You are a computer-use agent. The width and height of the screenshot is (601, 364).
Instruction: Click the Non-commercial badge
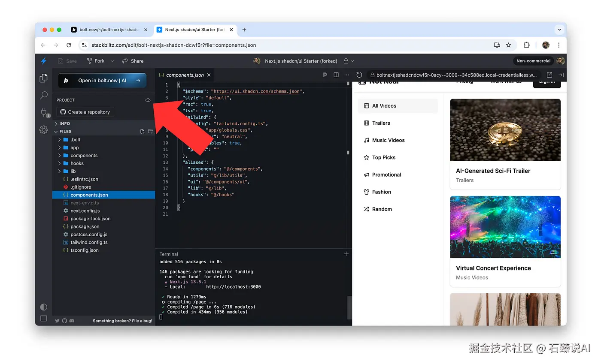click(x=533, y=61)
